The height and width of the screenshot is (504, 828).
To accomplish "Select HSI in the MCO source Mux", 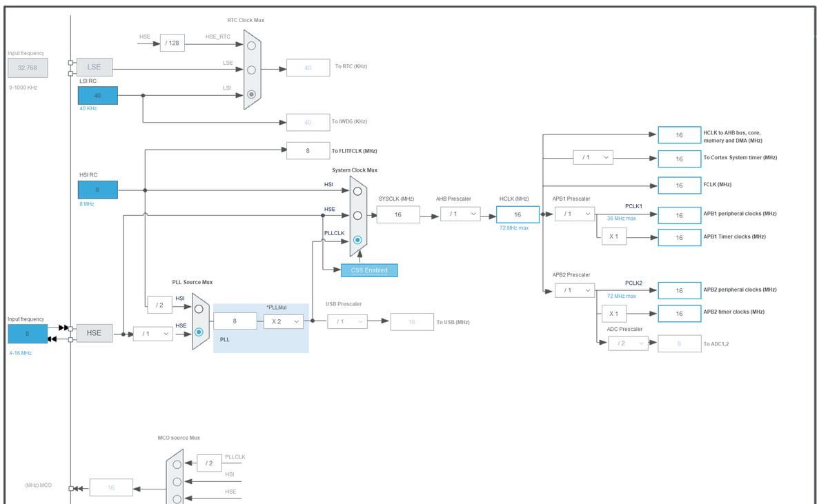I will coord(177,481).
